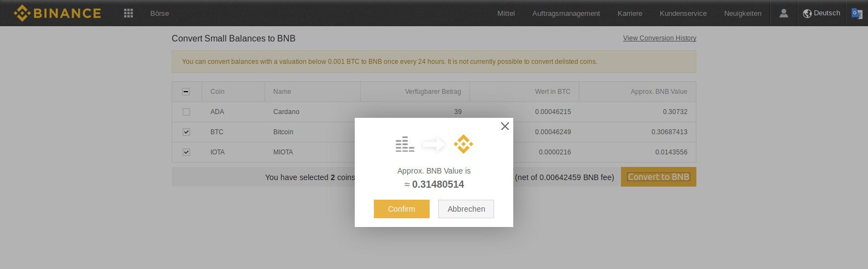The width and height of the screenshot is (868, 269).
Task: Open the Mittel menu
Action: point(506,13)
